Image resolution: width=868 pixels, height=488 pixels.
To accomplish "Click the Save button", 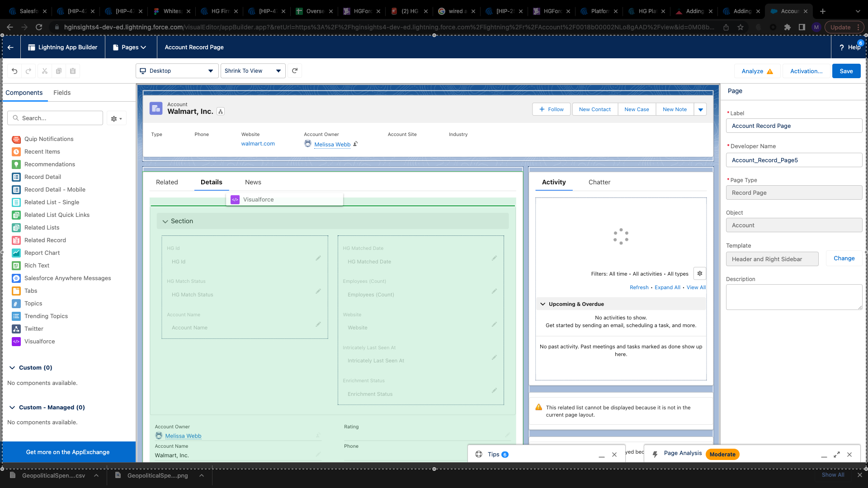I will 846,71.
